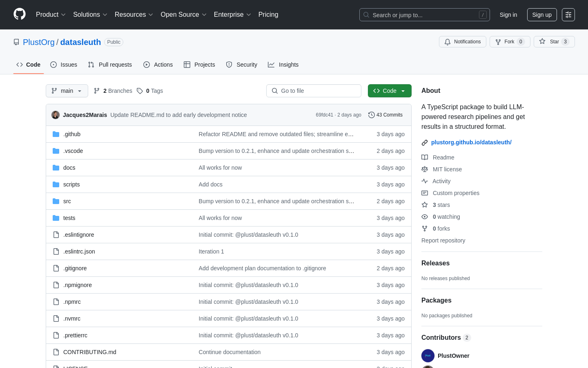Click the tests folder icon
This screenshot has width=588, height=368.
[56, 218]
